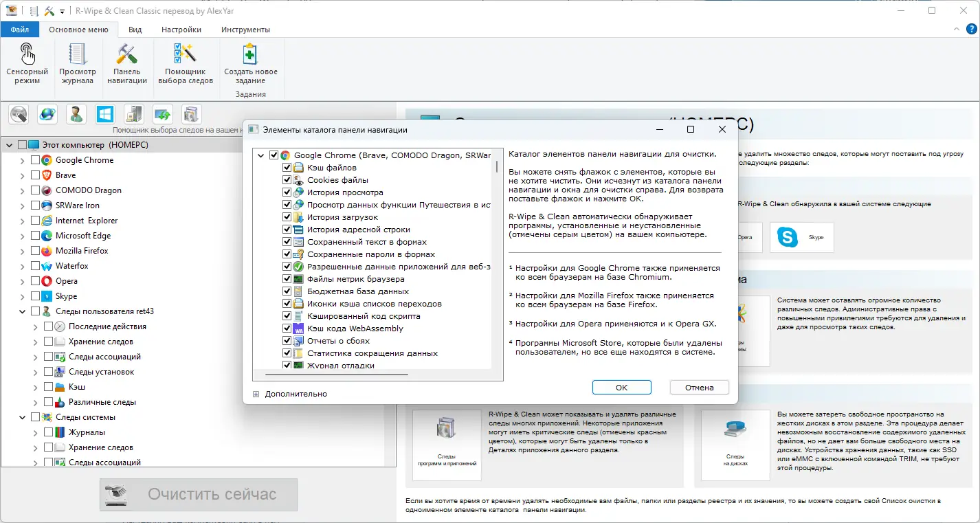Expand the Хранение следов node under user traces
Image resolution: width=980 pixels, height=523 pixels.
click(x=36, y=342)
